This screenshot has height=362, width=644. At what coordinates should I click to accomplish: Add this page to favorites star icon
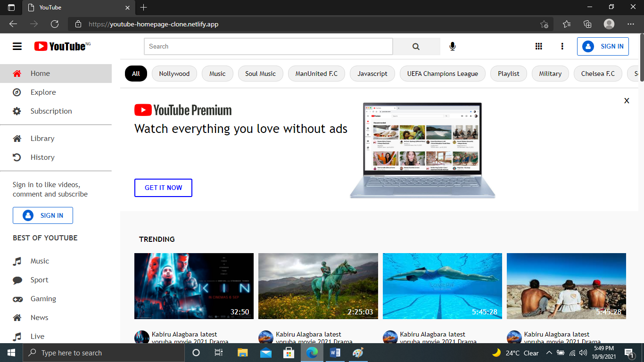click(544, 24)
